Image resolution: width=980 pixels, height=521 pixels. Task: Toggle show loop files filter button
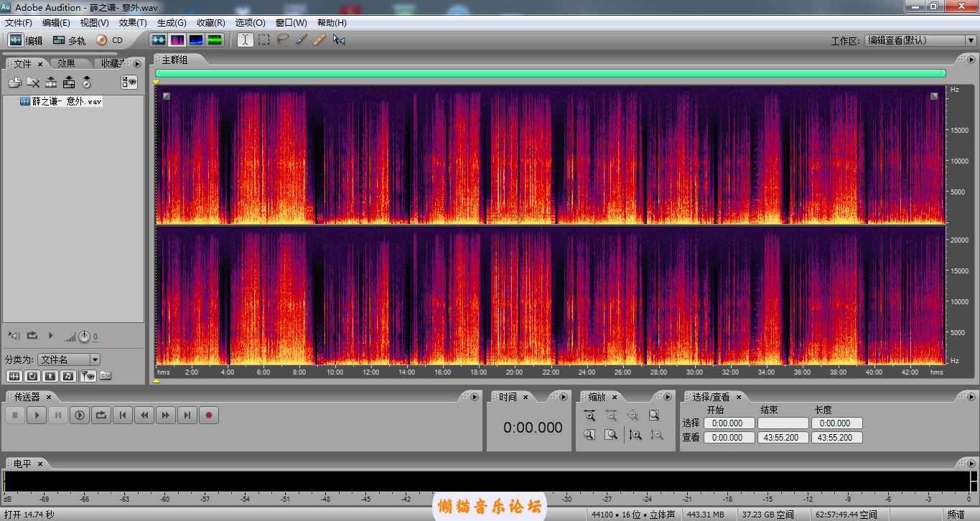point(32,375)
